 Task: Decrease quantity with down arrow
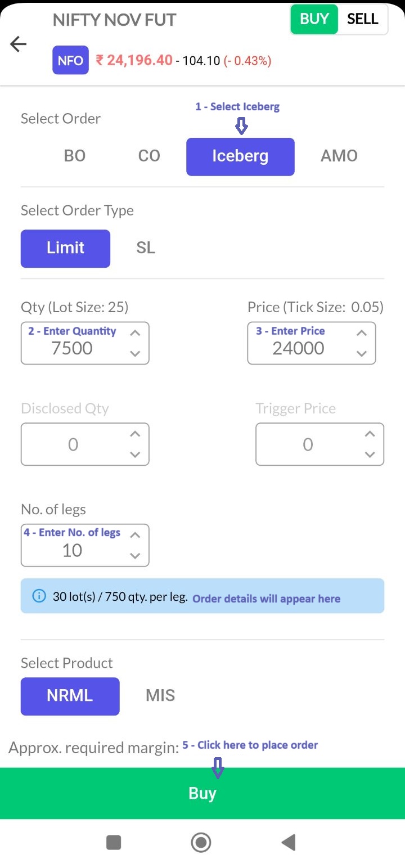pos(135,353)
